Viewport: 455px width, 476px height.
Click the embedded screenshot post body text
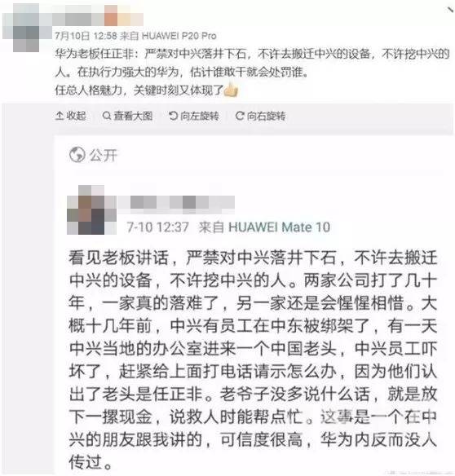click(x=253, y=359)
